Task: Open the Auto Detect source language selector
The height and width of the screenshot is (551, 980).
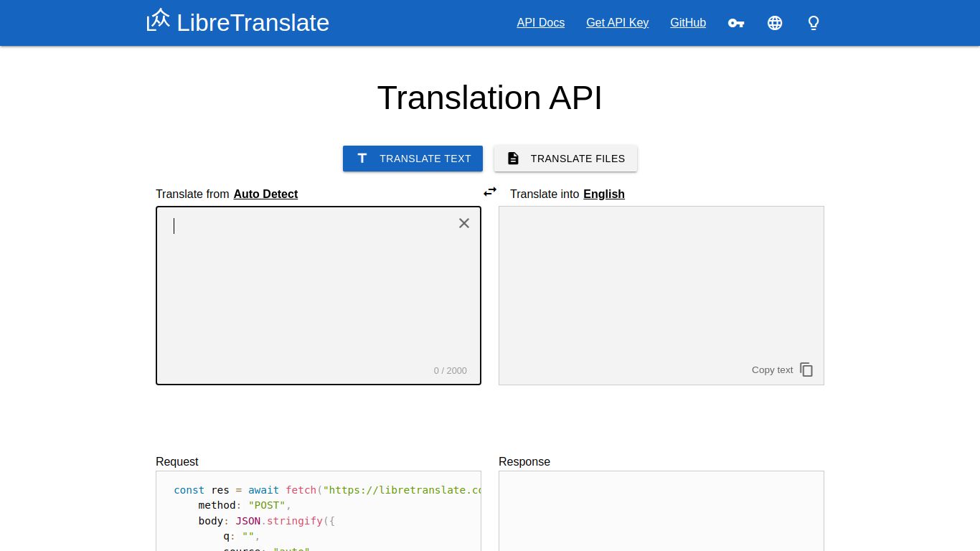Action: coord(265,194)
